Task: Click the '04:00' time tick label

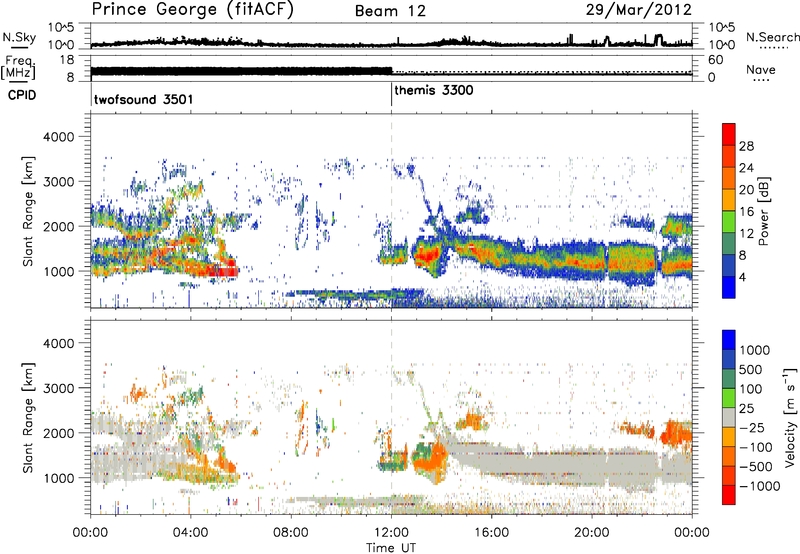Action: (x=190, y=533)
